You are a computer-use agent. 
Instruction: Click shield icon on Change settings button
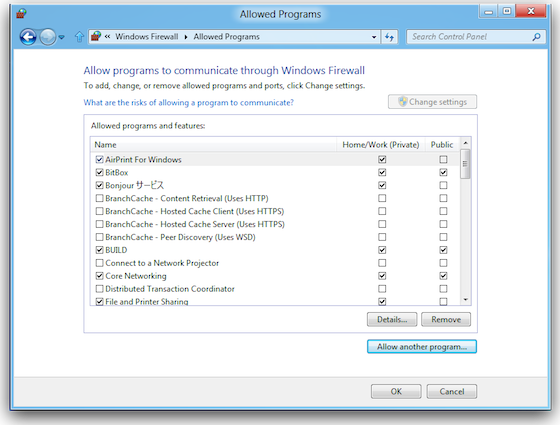(402, 102)
